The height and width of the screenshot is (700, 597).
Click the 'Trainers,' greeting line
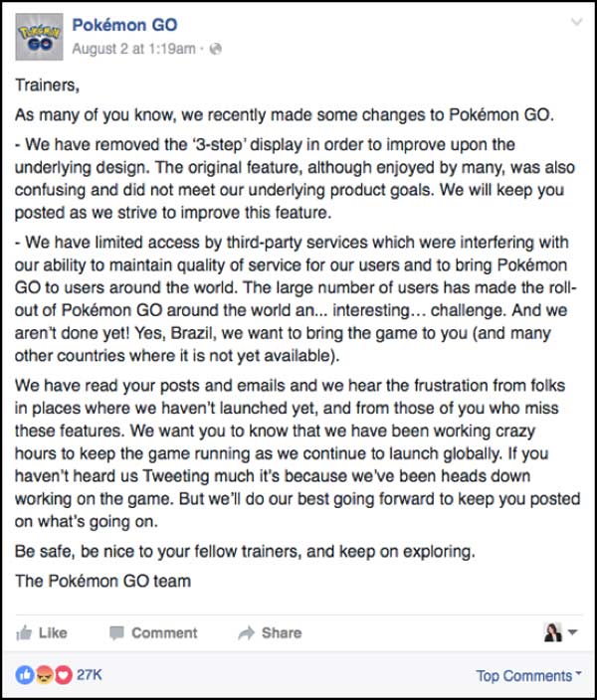45,87
